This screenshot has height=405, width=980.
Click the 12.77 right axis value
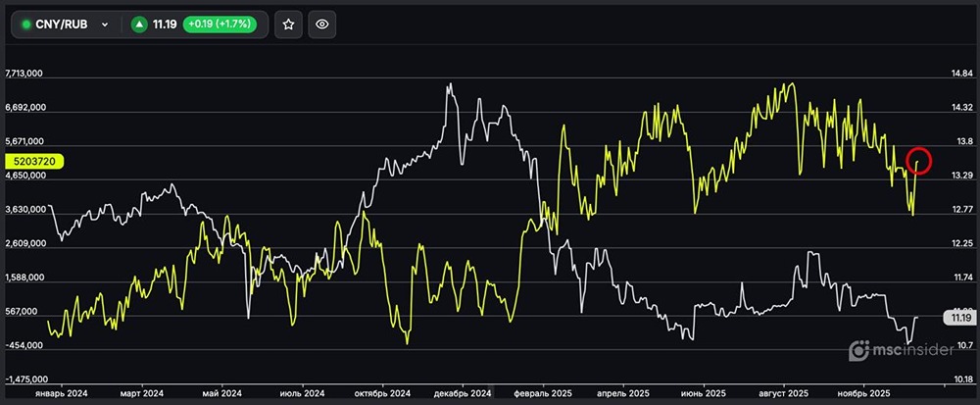coord(960,210)
